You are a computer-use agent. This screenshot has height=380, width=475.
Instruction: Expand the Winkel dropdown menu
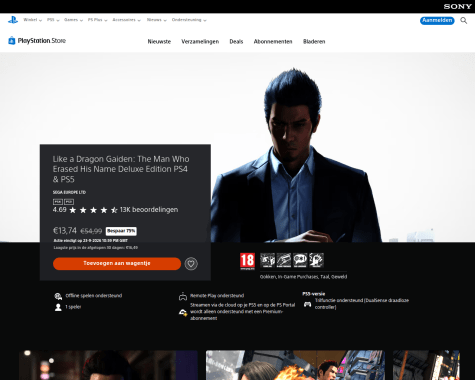click(32, 20)
